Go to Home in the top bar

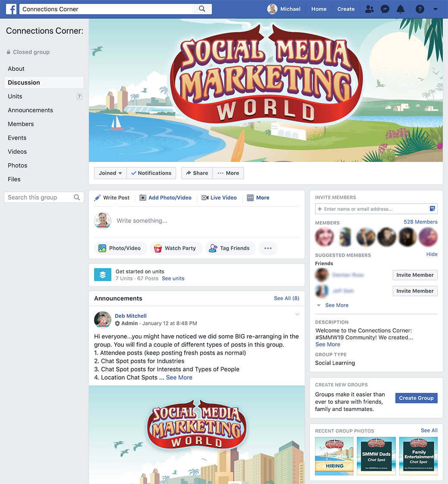[x=319, y=9]
